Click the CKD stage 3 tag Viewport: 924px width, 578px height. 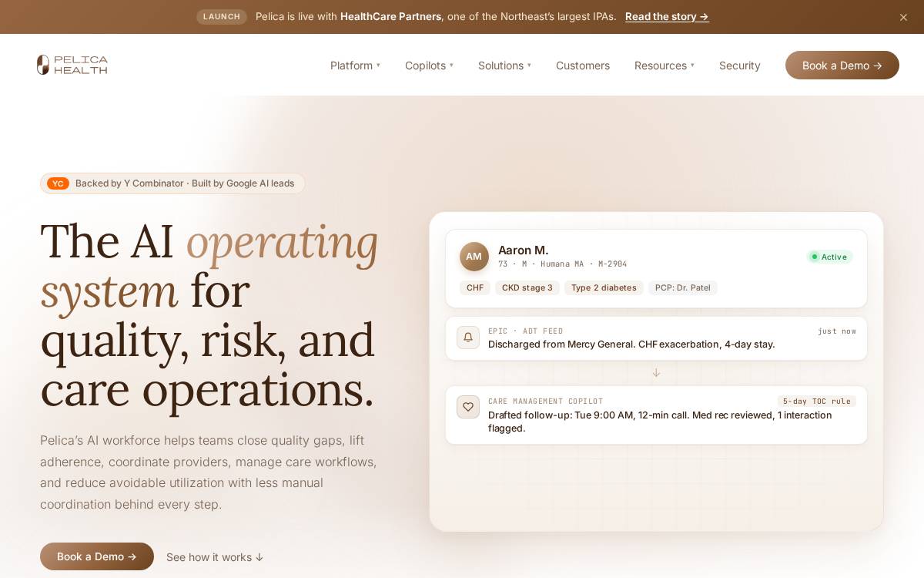[x=527, y=287]
